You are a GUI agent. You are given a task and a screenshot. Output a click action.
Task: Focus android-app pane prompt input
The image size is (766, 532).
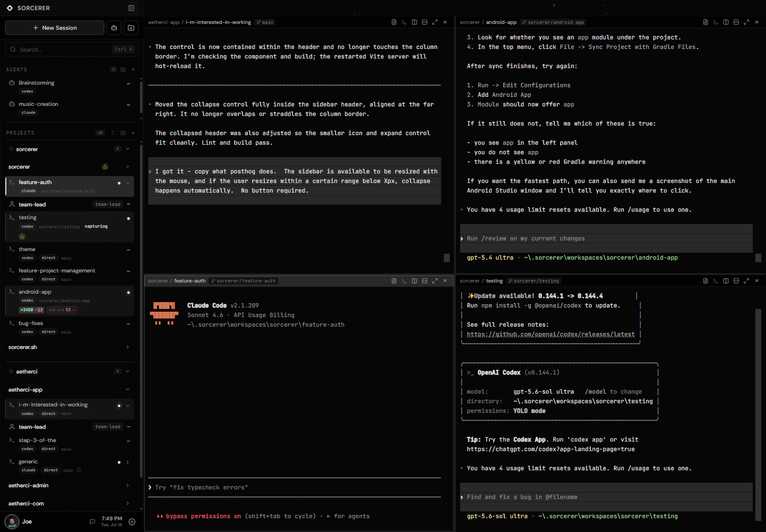pyautogui.click(x=606, y=238)
